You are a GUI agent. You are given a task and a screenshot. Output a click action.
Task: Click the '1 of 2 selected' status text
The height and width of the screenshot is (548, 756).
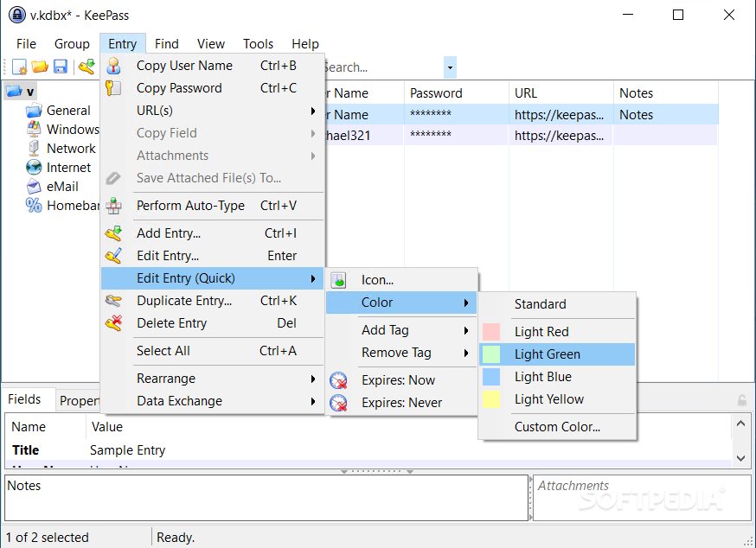click(48, 538)
